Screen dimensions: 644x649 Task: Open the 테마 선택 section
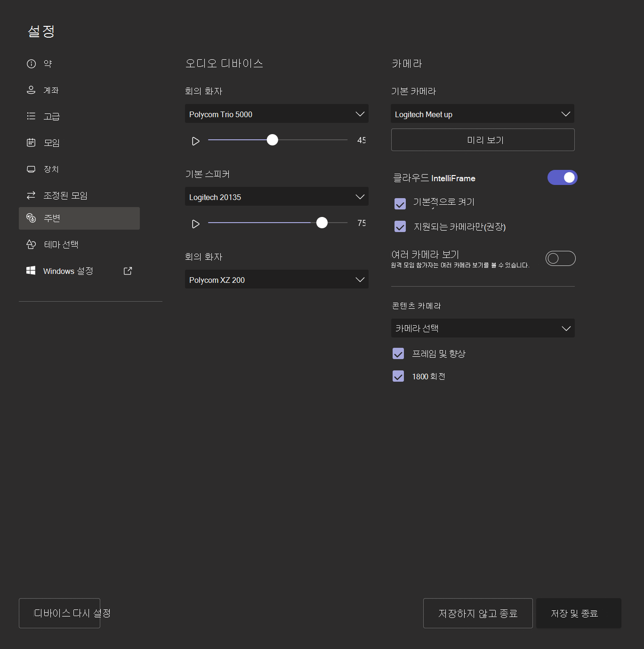(x=79, y=245)
